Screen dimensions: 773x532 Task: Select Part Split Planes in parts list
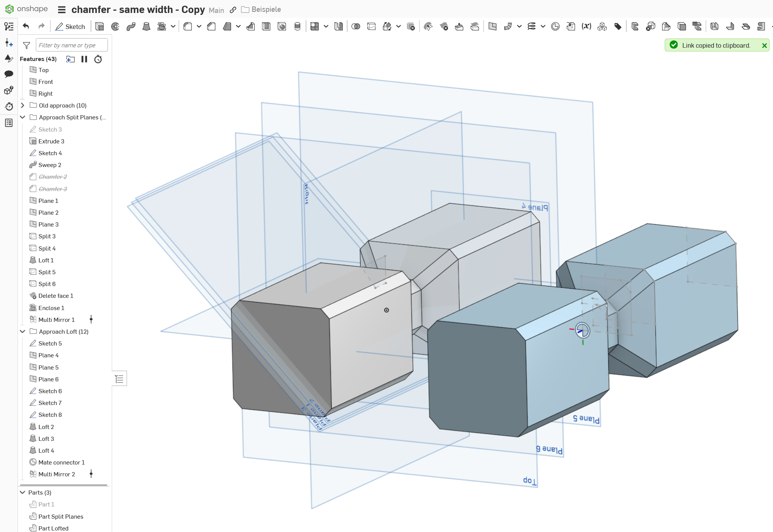click(x=61, y=516)
